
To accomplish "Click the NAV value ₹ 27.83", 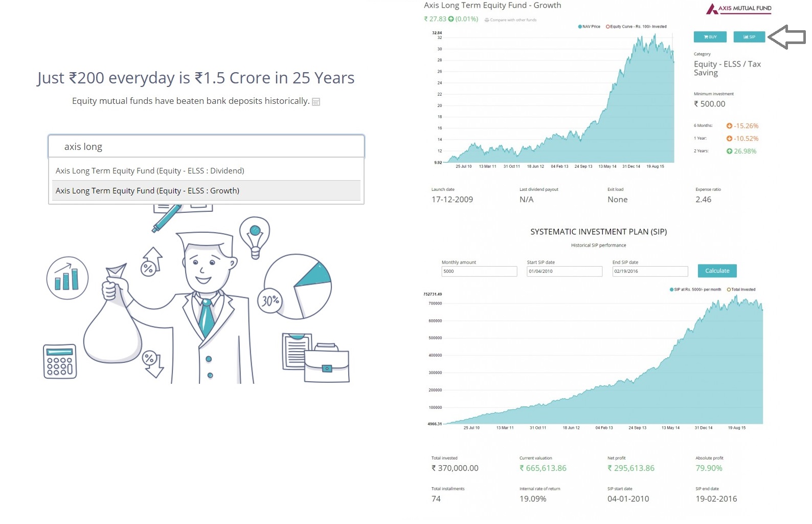I will (435, 19).
